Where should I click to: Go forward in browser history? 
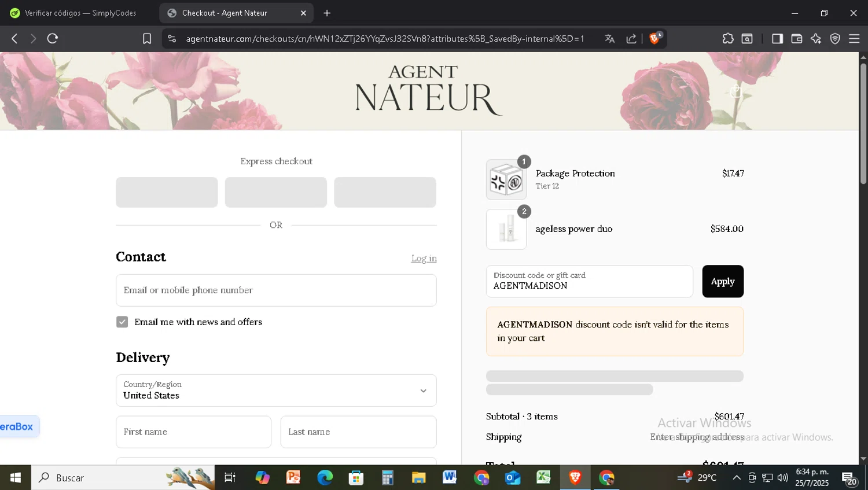(33, 39)
